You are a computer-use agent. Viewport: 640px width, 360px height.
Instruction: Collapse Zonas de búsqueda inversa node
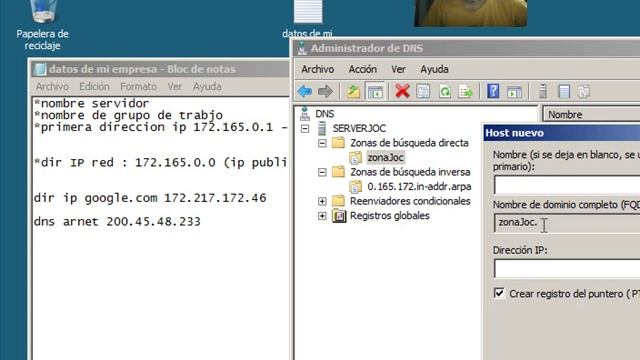coord(322,172)
